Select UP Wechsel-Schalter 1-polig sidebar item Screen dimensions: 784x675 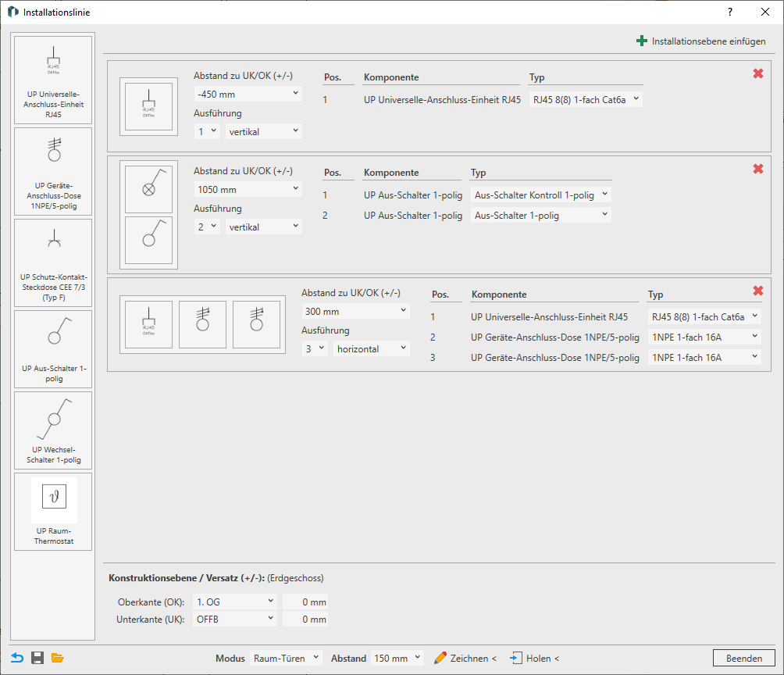point(53,430)
